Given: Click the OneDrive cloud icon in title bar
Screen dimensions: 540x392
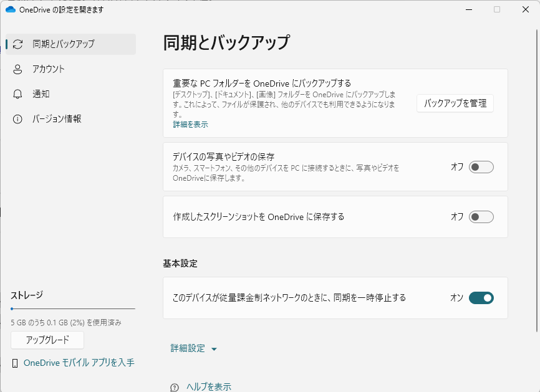Looking at the screenshot, I should pos(11,9).
